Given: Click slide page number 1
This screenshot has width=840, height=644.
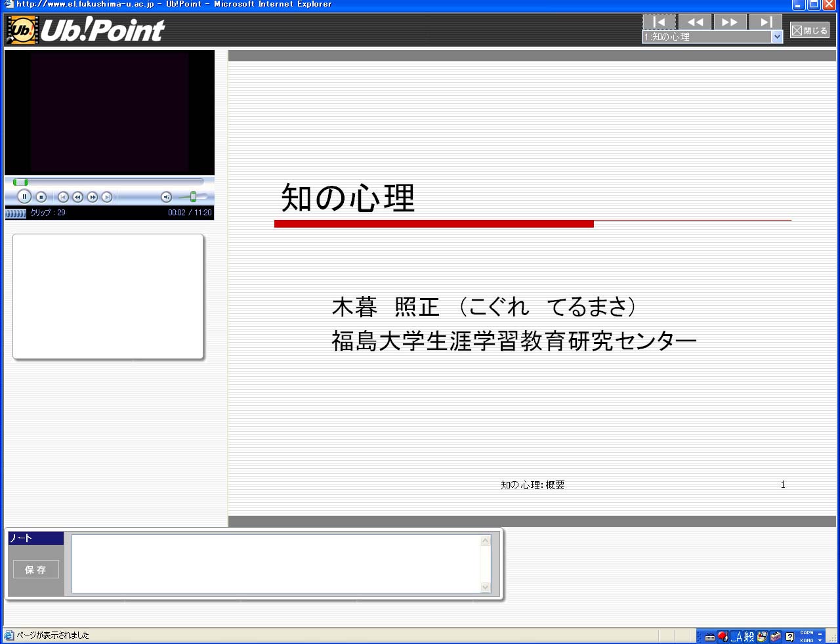Looking at the screenshot, I should 783,484.
